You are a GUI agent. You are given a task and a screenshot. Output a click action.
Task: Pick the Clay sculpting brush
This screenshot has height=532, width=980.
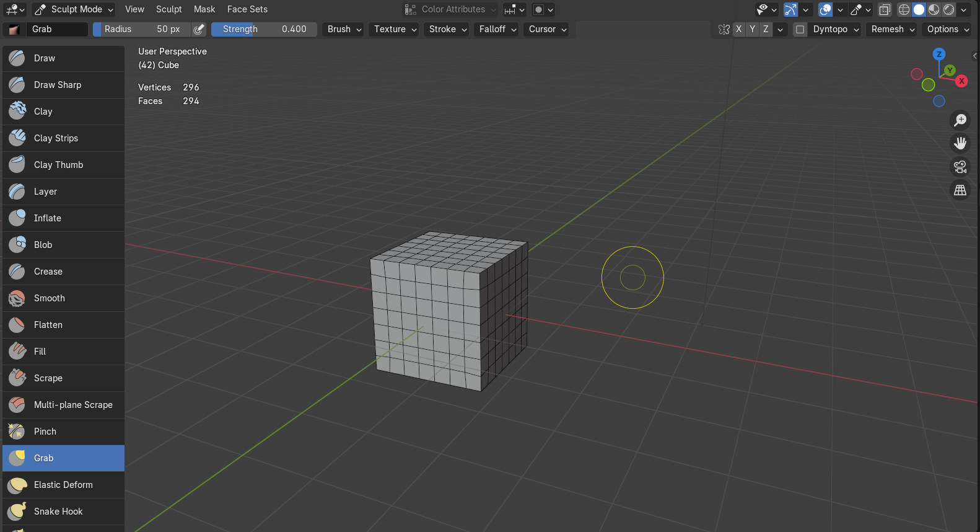tap(63, 112)
